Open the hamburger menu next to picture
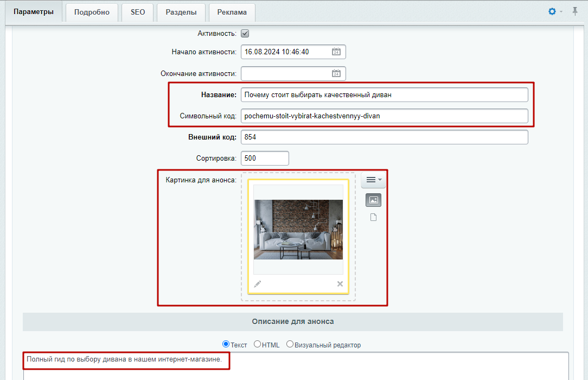 tap(374, 180)
